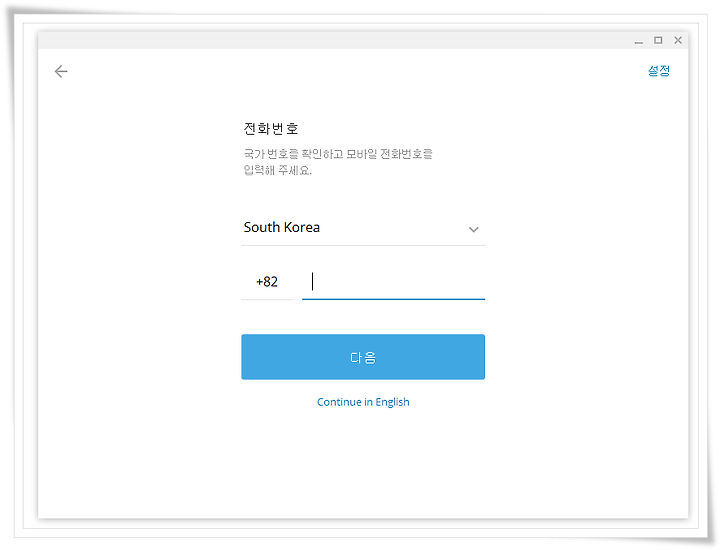Image resolution: width=720 pixels, height=550 pixels.
Task: Click the phone number input field
Action: pos(393,281)
